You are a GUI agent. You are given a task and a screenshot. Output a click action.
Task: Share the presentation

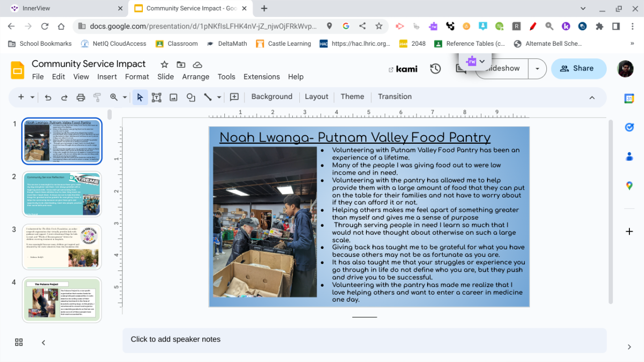(579, 69)
